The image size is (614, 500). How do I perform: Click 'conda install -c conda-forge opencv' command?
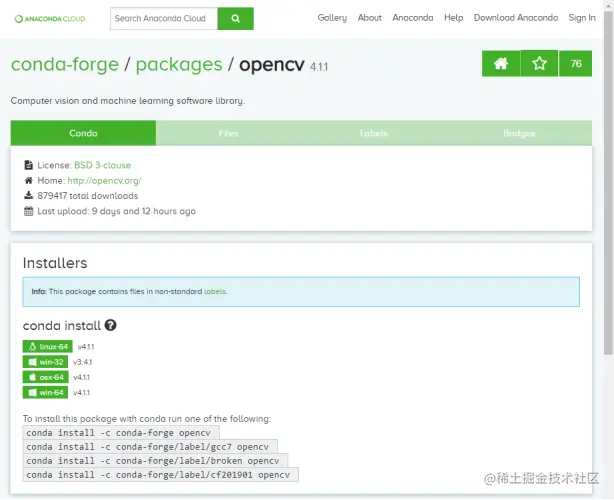click(121, 433)
